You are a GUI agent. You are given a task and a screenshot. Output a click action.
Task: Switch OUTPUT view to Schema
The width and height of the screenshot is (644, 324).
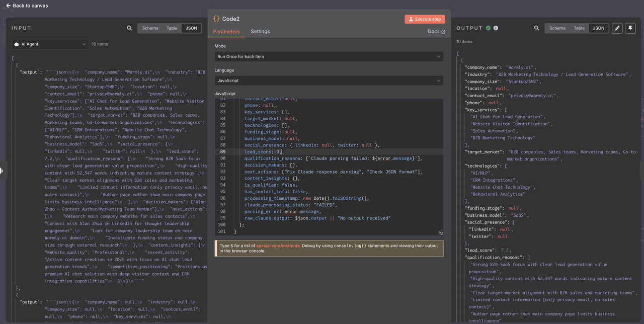pyautogui.click(x=557, y=28)
